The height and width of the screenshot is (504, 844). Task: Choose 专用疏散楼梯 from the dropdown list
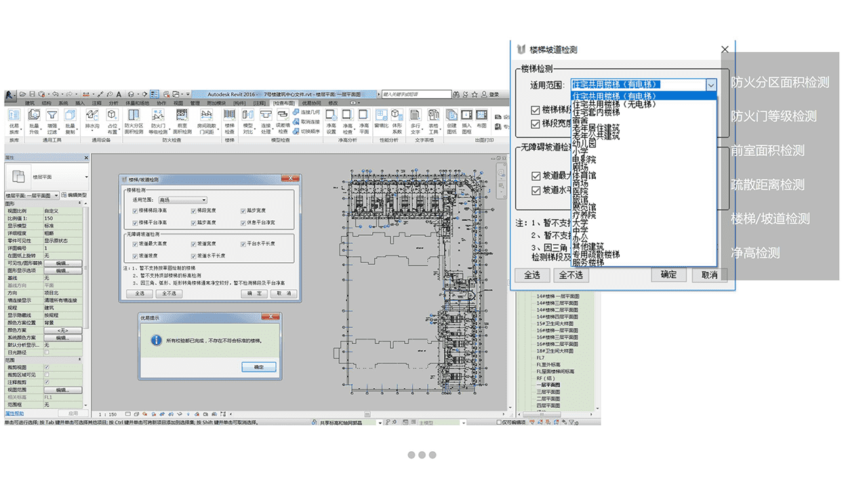tap(596, 255)
